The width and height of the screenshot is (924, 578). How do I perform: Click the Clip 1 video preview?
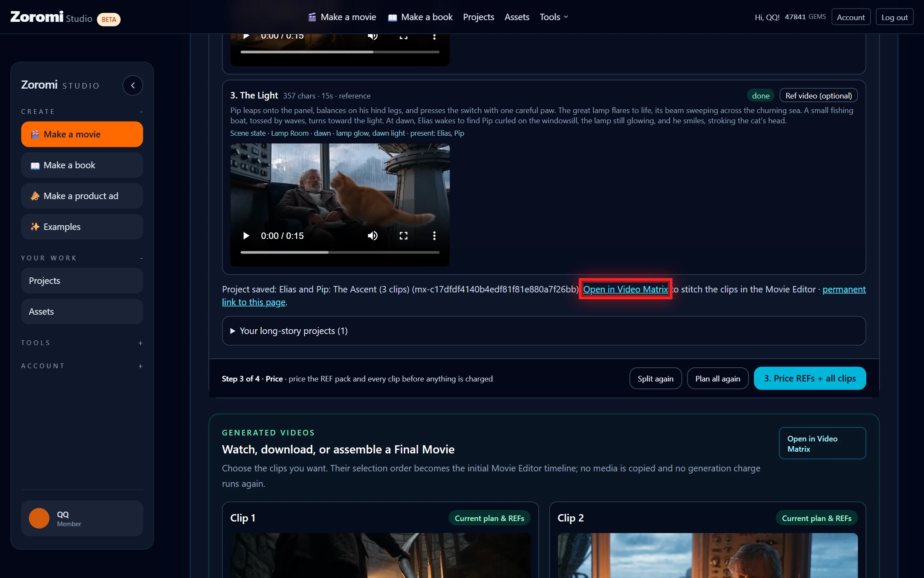click(380, 555)
